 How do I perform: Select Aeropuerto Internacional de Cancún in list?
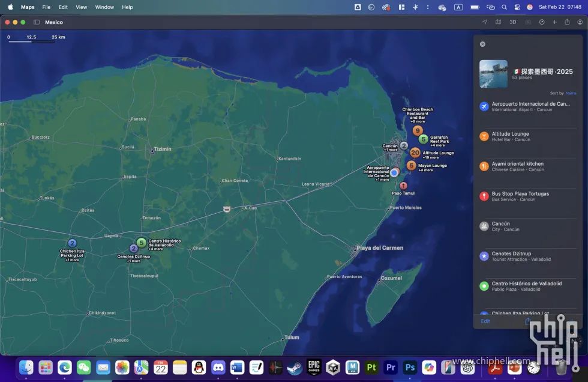tap(527, 106)
